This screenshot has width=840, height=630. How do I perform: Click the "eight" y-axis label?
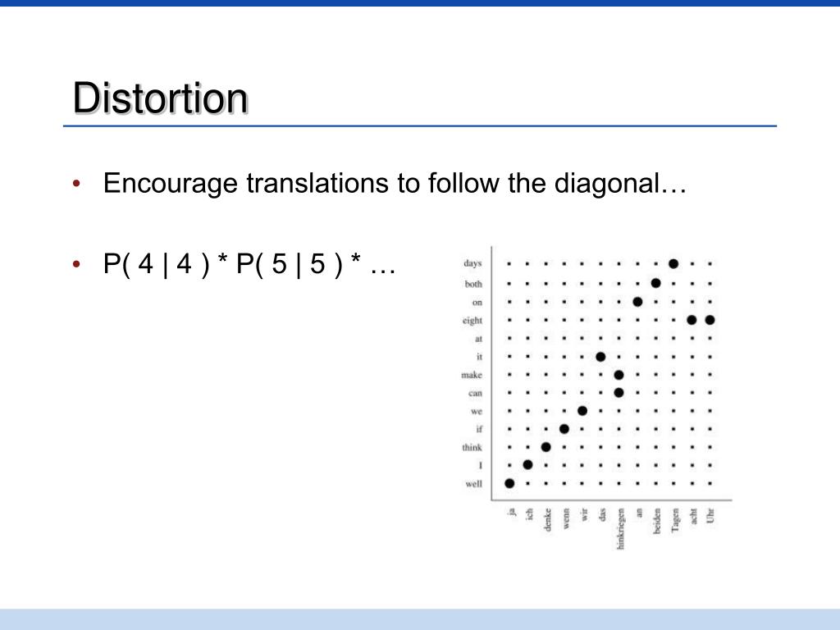coord(472,321)
